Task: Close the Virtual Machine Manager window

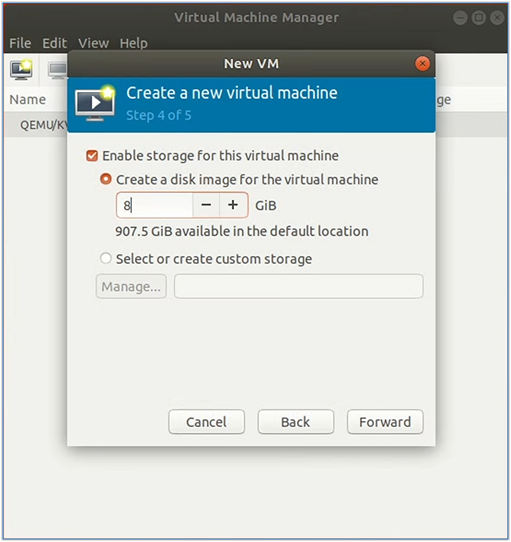Action: (x=497, y=18)
